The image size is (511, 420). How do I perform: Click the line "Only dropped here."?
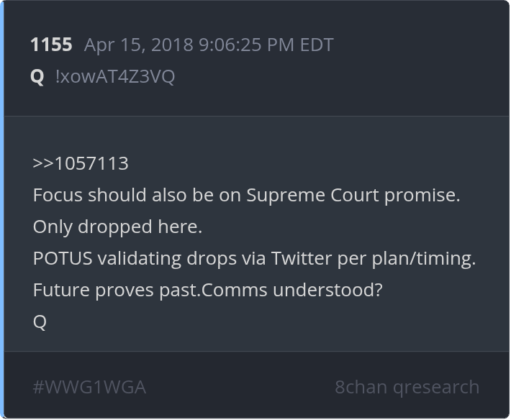[x=117, y=227]
